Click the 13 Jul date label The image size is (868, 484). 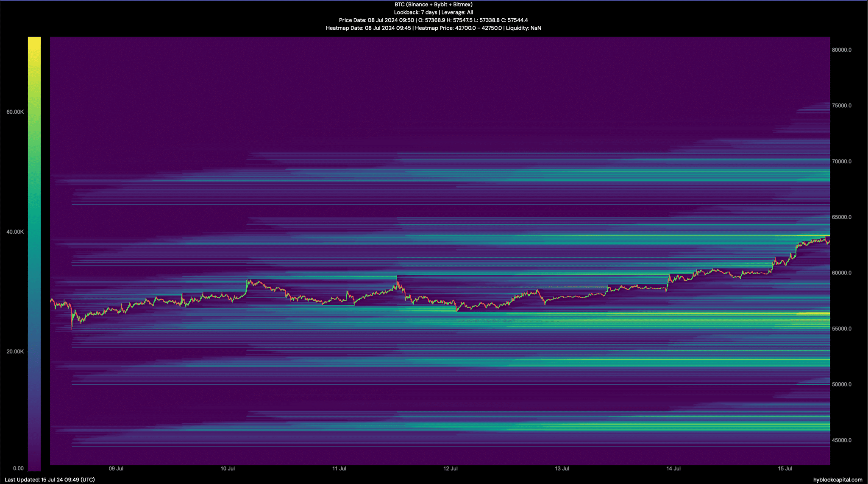tap(562, 469)
